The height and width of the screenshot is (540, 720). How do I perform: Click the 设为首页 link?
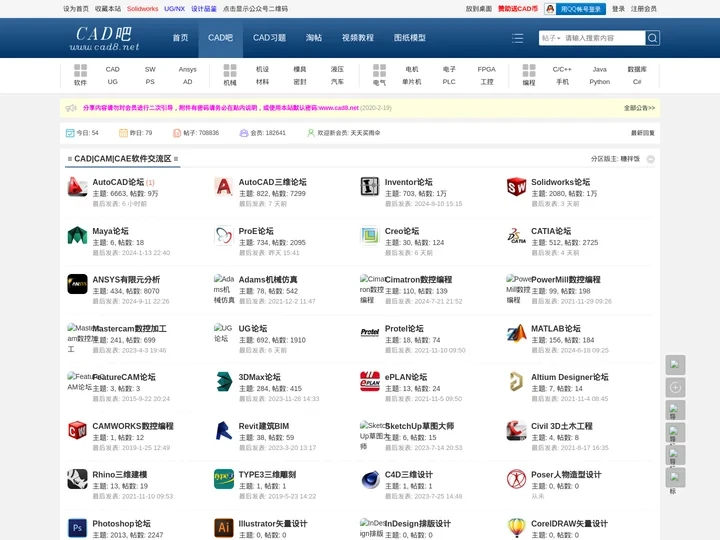(x=76, y=9)
